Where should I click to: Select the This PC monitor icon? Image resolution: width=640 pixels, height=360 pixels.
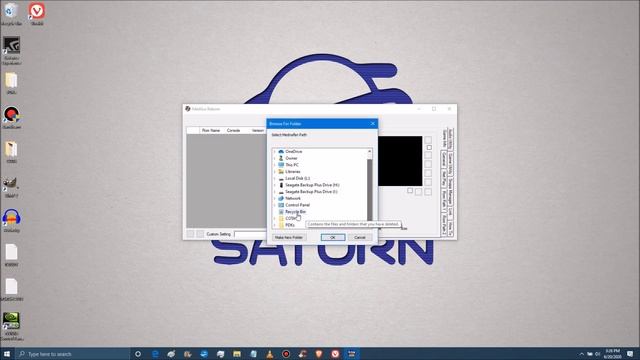[281, 165]
